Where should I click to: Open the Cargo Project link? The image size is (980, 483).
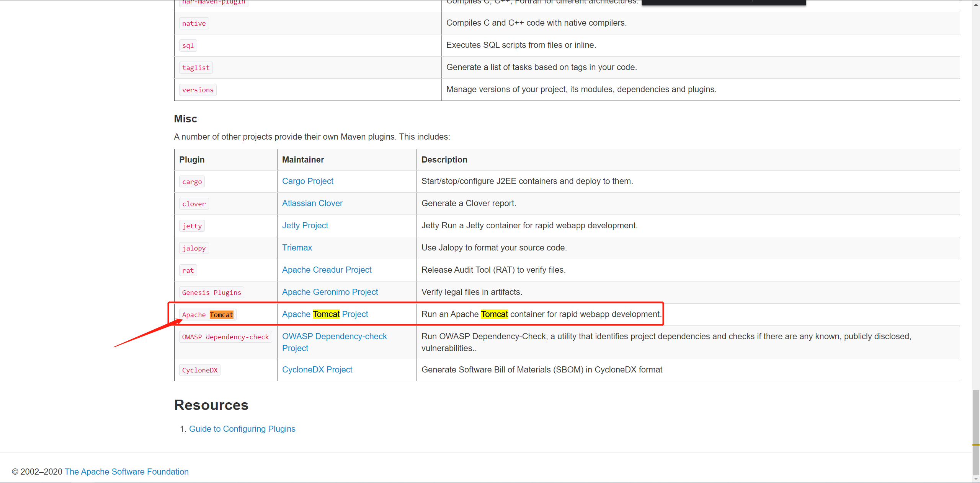pos(307,181)
